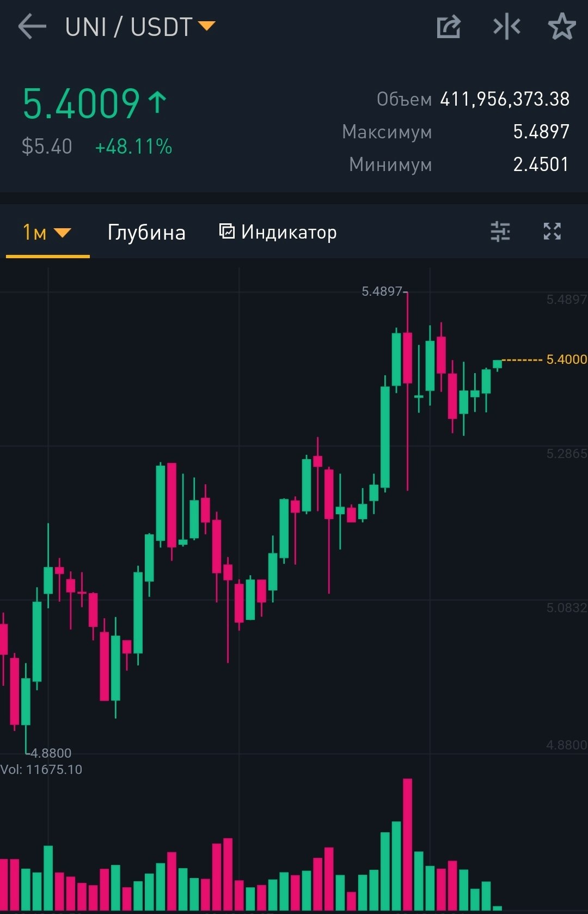Tap the Индикатор chart icon
This screenshot has height=914, width=588.
pyautogui.click(x=226, y=231)
